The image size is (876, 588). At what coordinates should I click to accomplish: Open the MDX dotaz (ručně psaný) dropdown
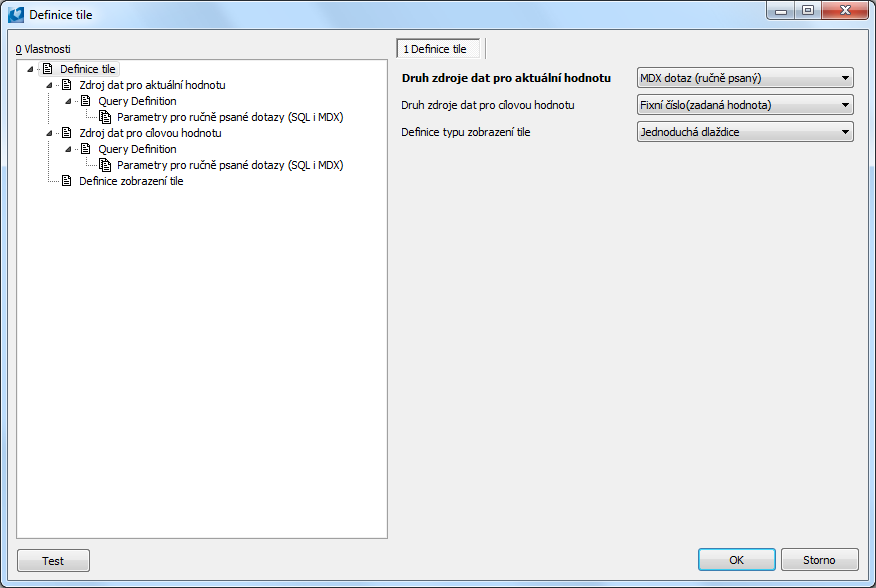pos(745,78)
